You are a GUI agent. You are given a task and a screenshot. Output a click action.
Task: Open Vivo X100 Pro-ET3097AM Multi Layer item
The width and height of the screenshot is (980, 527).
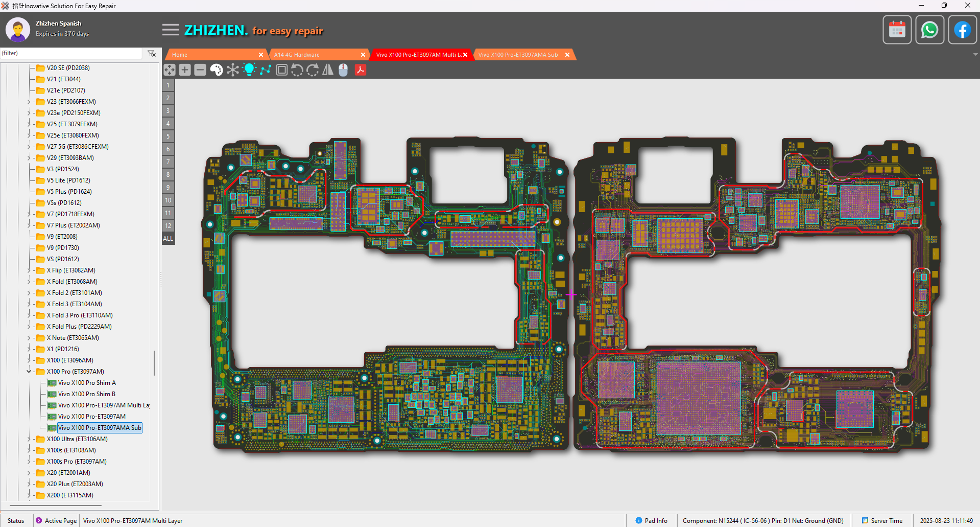104,405
